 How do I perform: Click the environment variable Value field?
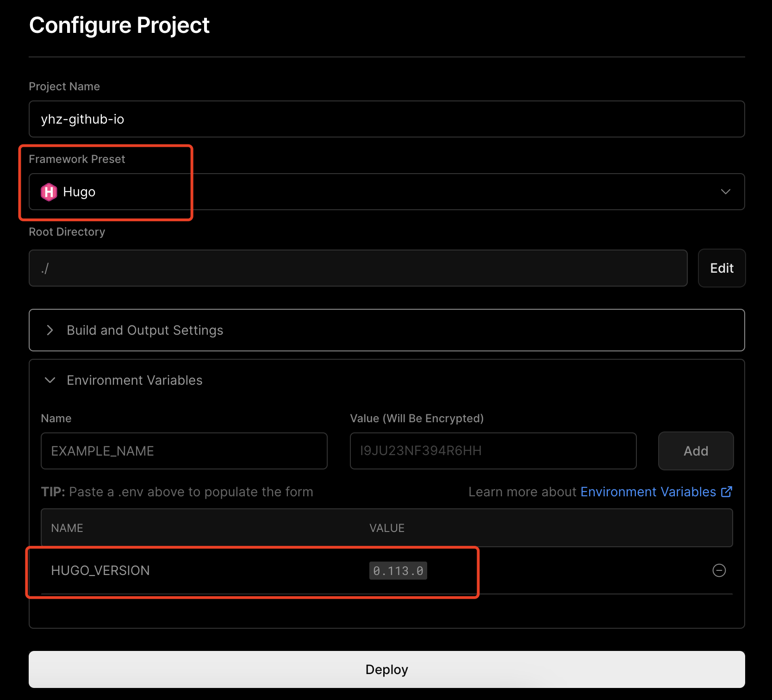(x=493, y=451)
